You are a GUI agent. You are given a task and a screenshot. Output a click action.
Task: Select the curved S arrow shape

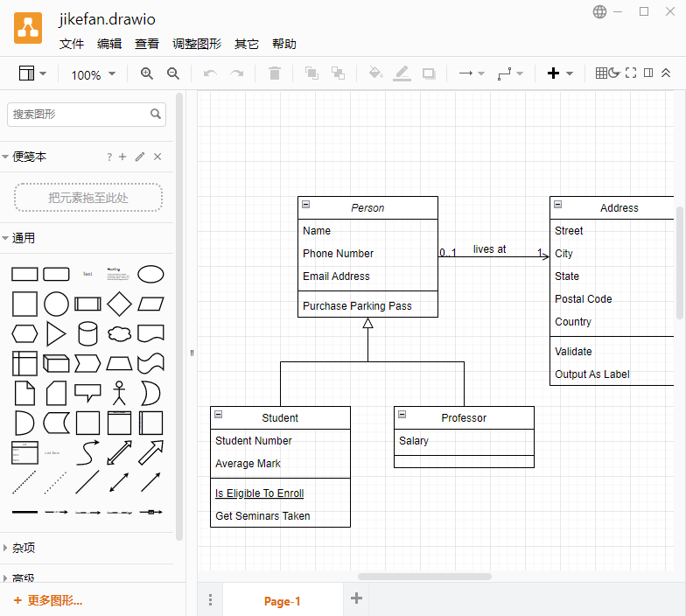click(87, 453)
